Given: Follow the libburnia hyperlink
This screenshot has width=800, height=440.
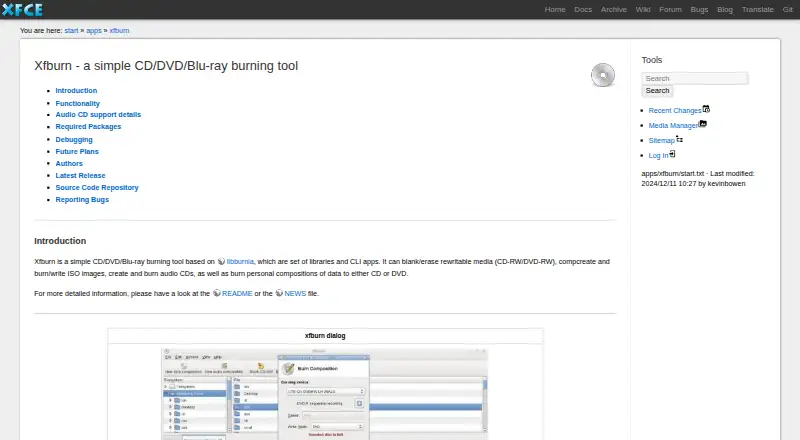Looking at the screenshot, I should pos(240,261).
